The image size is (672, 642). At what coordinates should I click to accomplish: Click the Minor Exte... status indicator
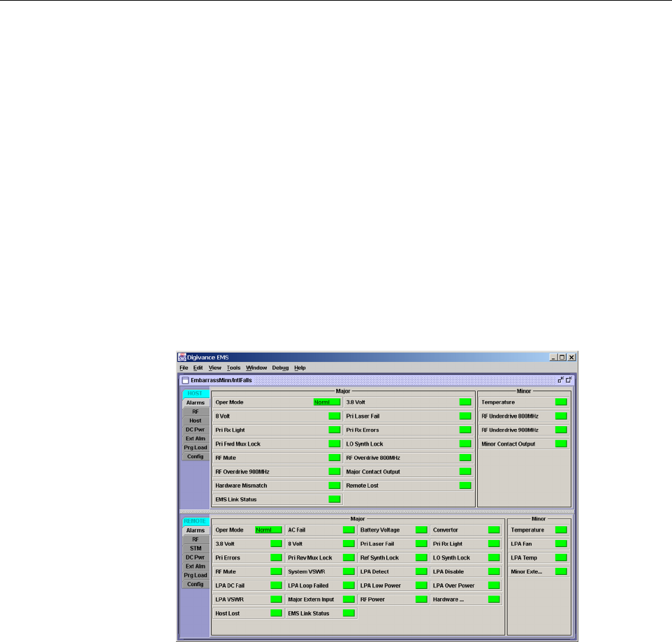tap(561, 571)
